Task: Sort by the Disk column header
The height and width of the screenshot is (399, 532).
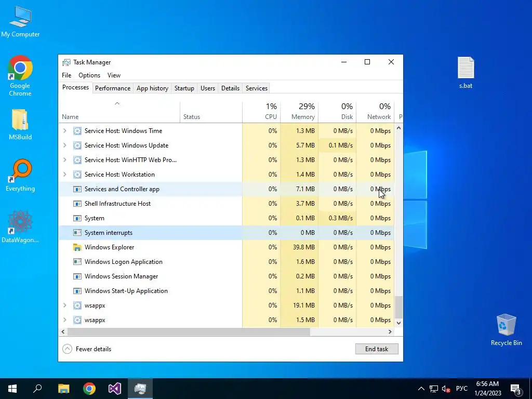Action: [x=337, y=112]
